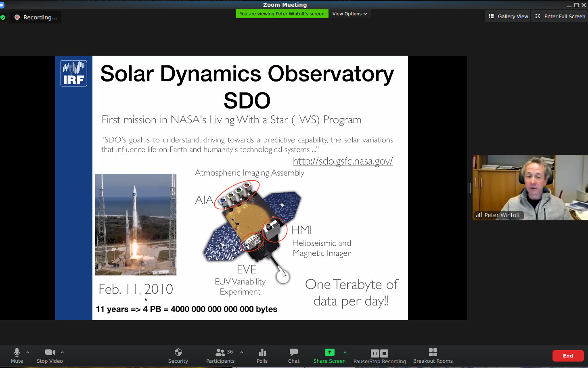Open the Chat panel
This screenshot has height=368, width=588.
(294, 356)
